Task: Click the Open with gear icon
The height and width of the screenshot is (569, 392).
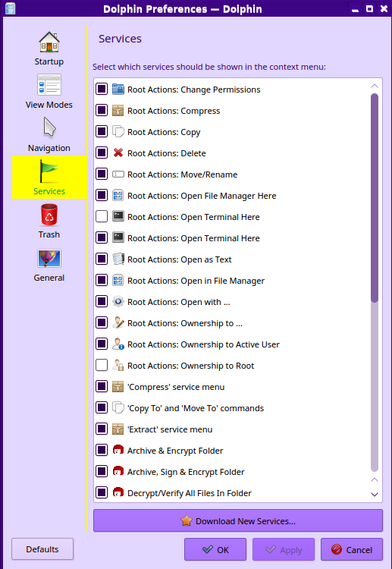Action: coord(118,301)
